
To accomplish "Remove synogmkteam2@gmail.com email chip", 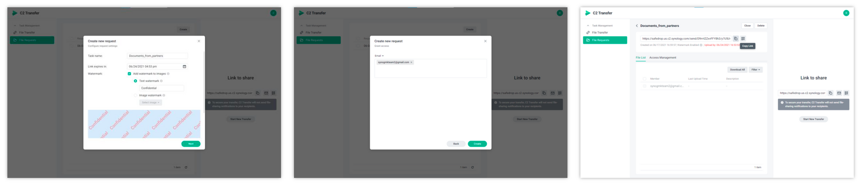I will (411, 62).
